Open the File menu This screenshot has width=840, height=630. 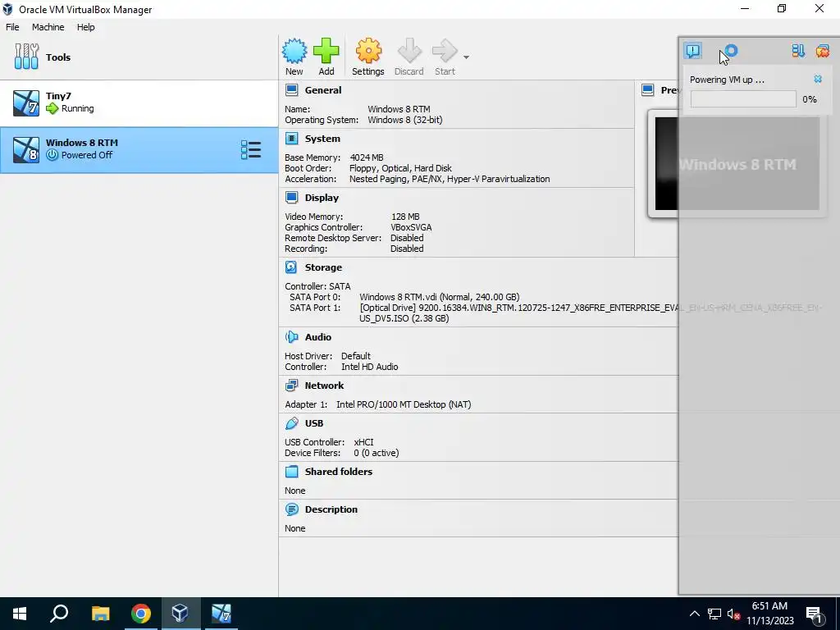pyautogui.click(x=12, y=27)
